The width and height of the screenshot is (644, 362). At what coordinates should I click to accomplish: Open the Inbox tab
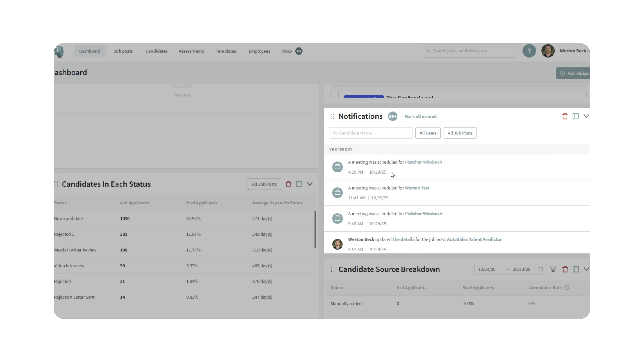pyautogui.click(x=287, y=51)
